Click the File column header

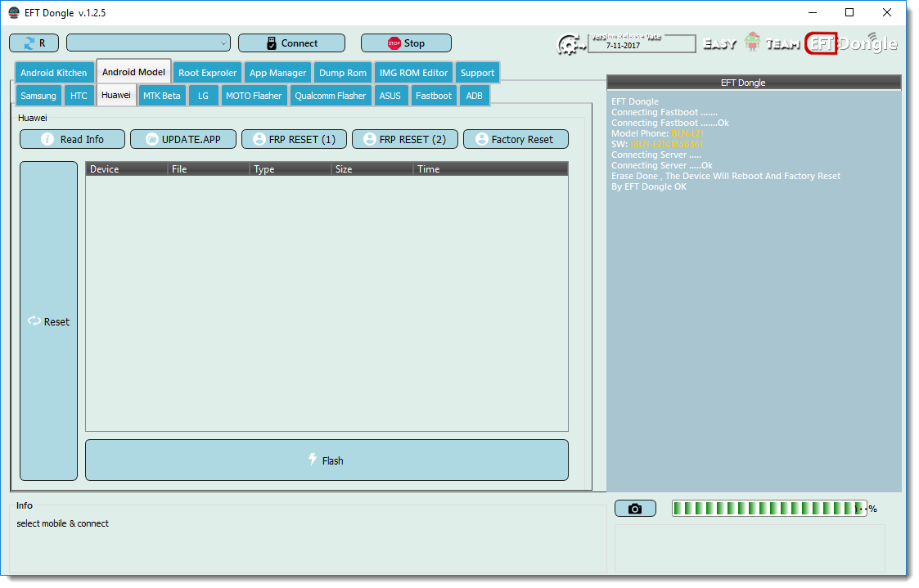pos(209,169)
